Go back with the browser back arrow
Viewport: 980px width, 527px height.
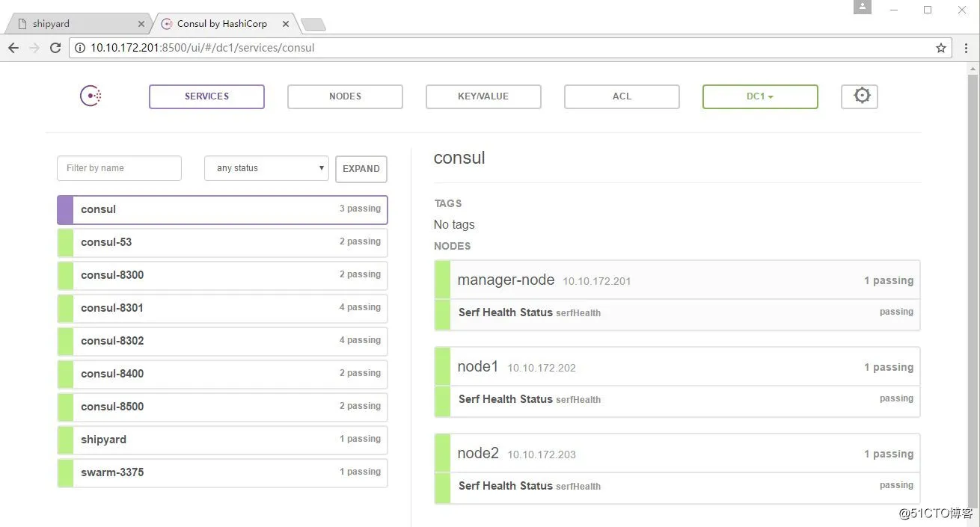tap(13, 47)
